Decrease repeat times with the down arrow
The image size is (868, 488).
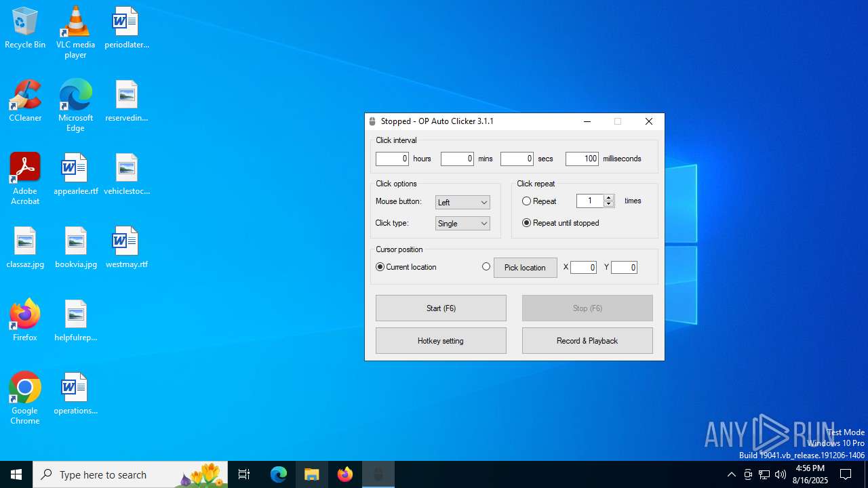pyautogui.click(x=609, y=204)
